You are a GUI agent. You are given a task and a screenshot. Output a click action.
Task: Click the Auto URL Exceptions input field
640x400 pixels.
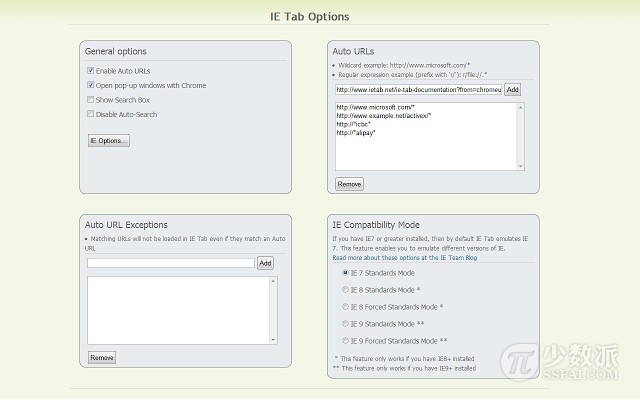tap(170, 263)
